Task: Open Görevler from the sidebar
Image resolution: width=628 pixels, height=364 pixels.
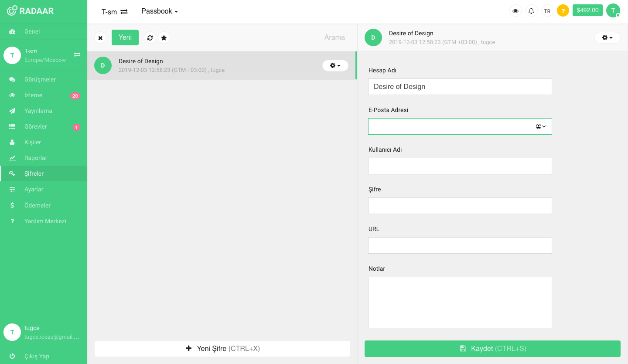Action: 35,126
